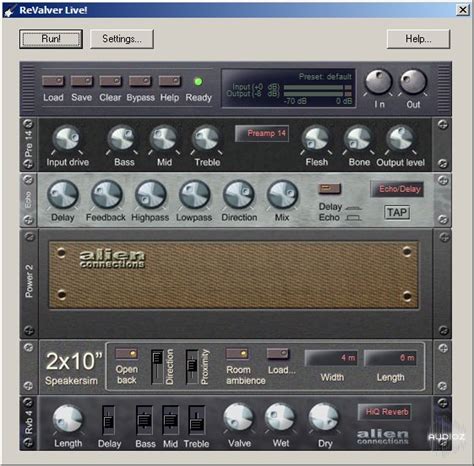474x466 pixels.
Task: Switch the Delay/Echo mode toggle
Action: pyautogui.click(x=330, y=189)
